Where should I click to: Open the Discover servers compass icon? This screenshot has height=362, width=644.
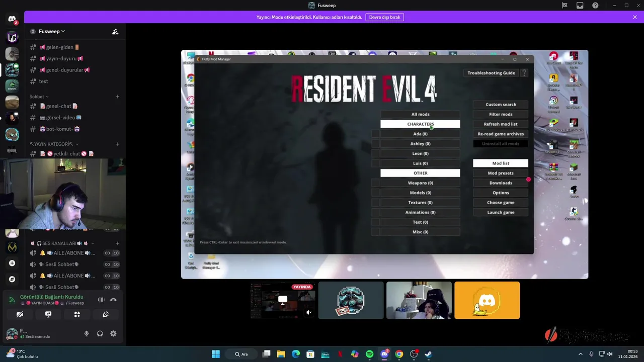coord(12,279)
